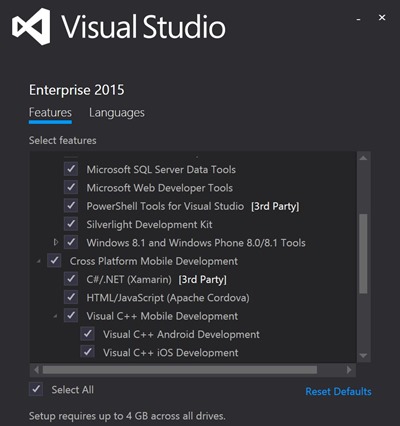
Task: Click the vertical scrollbar thumb
Action: point(363,254)
